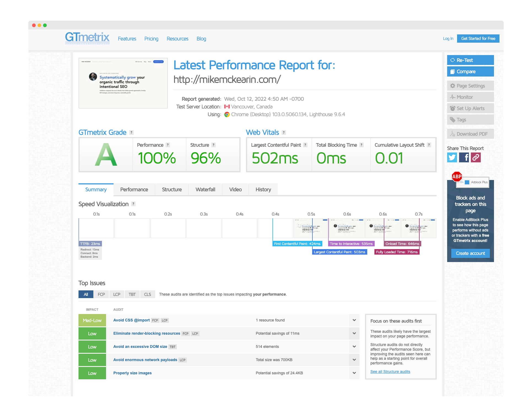Open Page Settings
532x417 pixels.
(x=470, y=86)
